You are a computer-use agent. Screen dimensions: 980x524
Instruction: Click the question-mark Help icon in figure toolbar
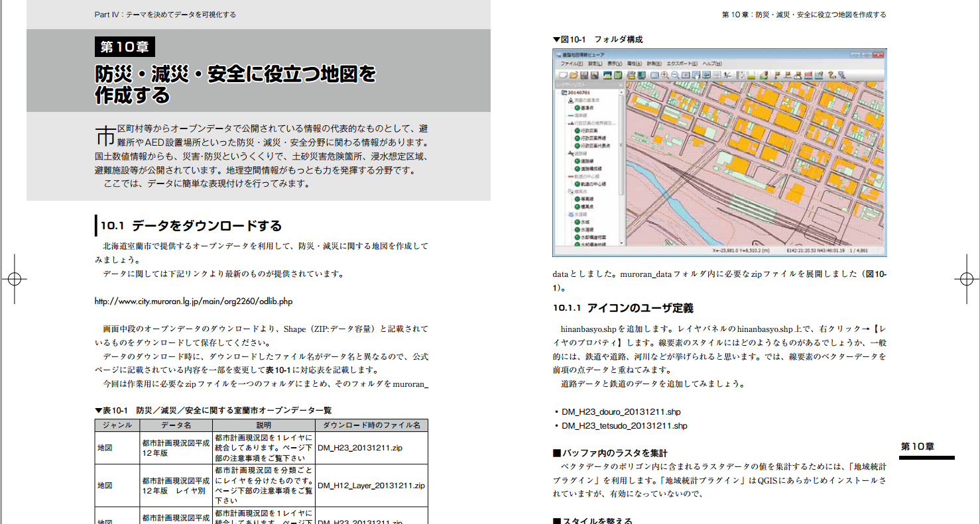click(831, 75)
